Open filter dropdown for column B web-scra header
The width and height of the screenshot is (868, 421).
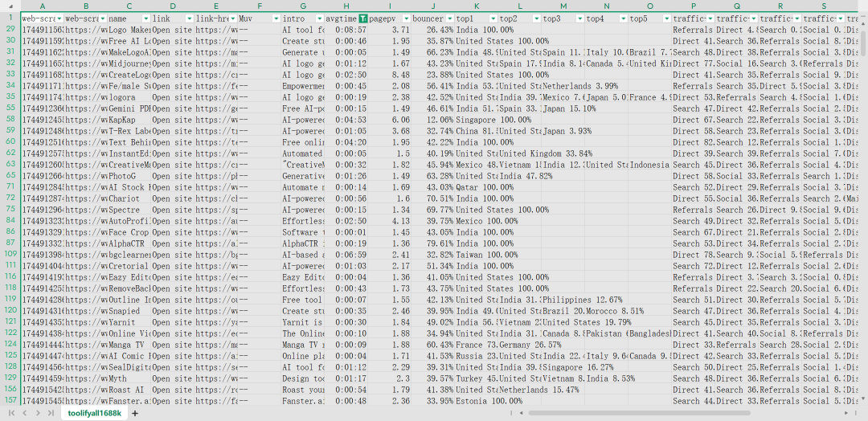[x=102, y=18]
